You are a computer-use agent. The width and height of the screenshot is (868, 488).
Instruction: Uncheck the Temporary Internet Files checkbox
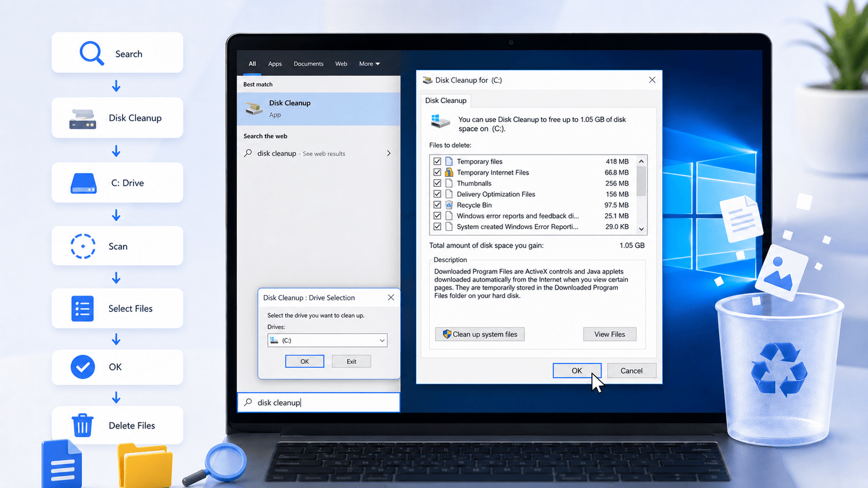tap(437, 172)
